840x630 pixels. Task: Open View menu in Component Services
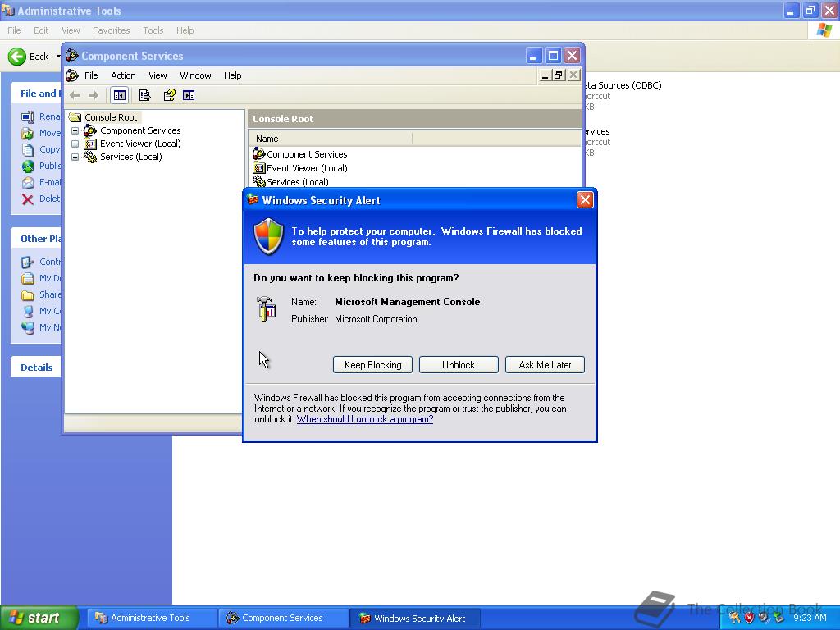click(157, 75)
